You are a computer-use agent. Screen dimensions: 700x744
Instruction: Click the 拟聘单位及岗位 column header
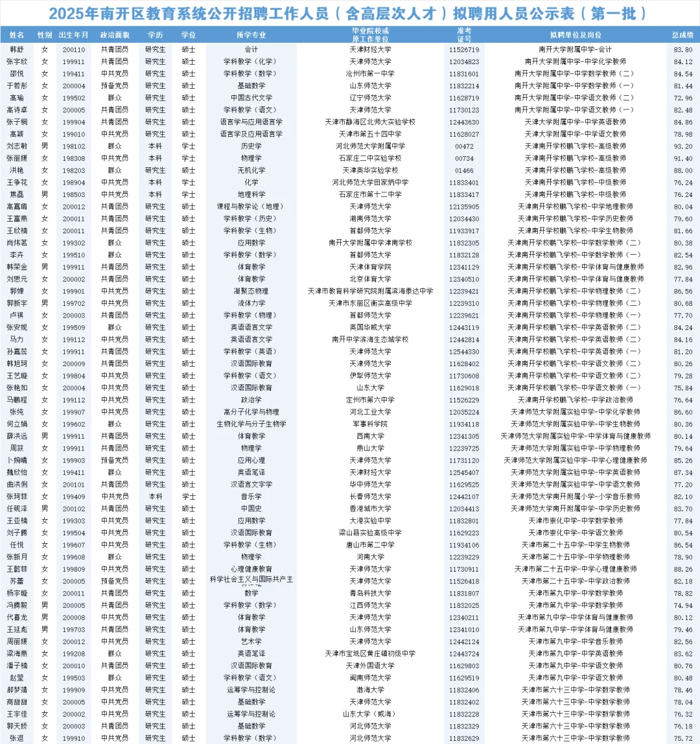click(575, 35)
